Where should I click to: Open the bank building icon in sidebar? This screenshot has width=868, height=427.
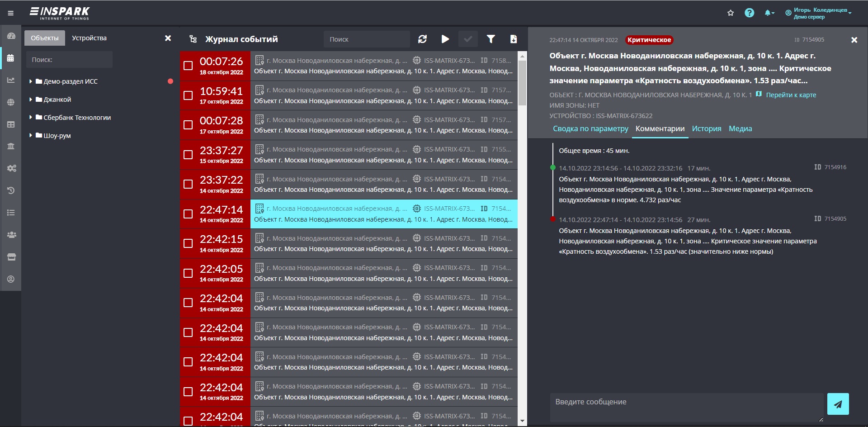click(x=11, y=146)
